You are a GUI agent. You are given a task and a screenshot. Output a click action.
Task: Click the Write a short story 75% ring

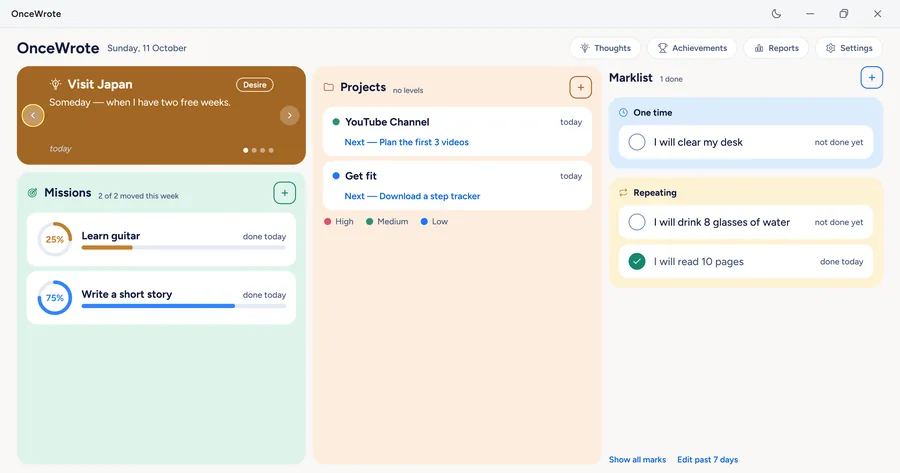(55, 297)
